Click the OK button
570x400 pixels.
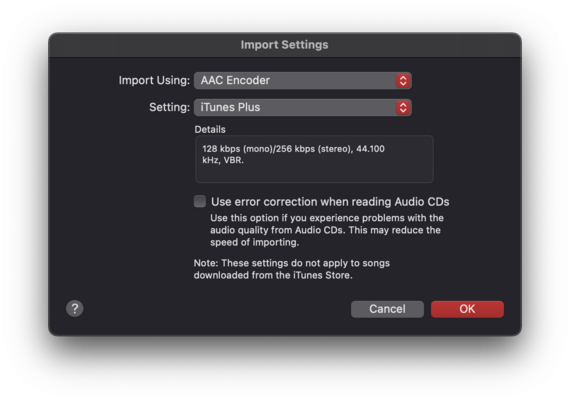pyautogui.click(x=467, y=309)
